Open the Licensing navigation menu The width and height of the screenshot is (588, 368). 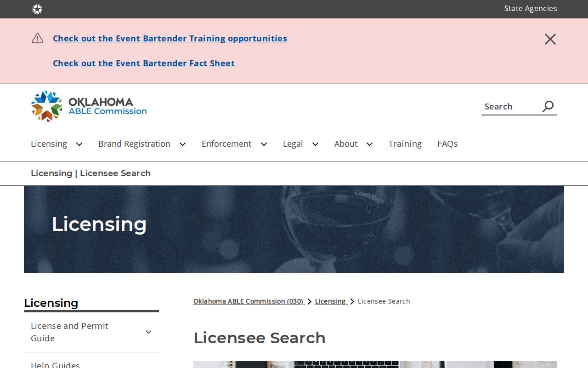tap(49, 144)
